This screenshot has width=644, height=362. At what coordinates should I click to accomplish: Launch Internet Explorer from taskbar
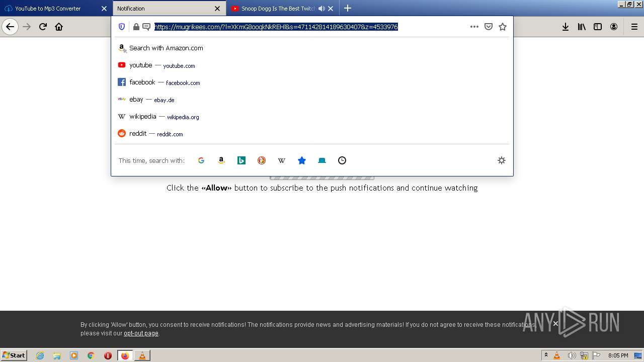click(x=40, y=355)
